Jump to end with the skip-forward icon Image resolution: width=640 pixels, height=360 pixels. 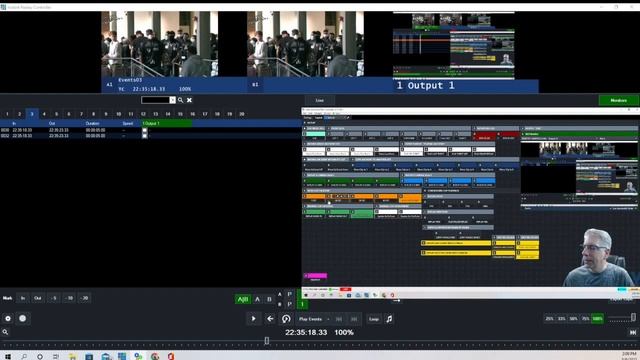tap(633, 333)
